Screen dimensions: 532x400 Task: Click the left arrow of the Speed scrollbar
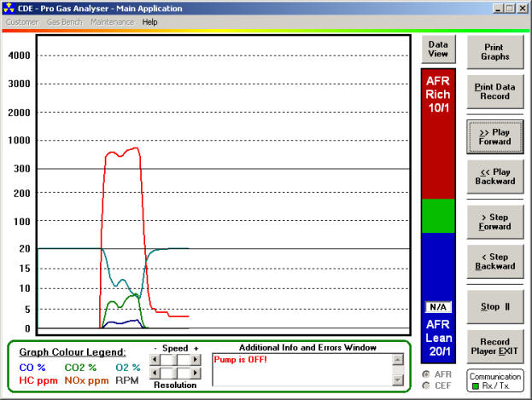pos(155,360)
